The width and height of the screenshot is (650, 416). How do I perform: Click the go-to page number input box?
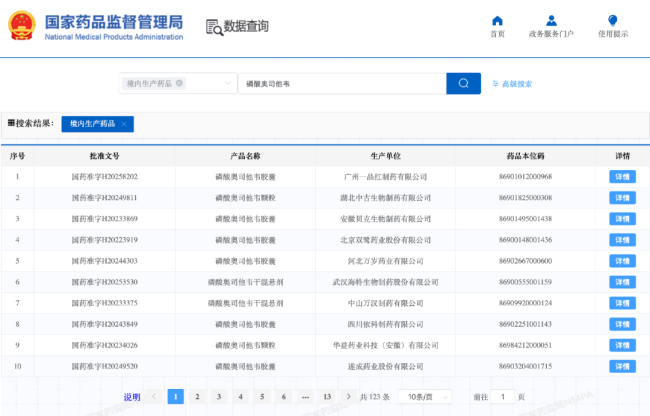(503, 397)
